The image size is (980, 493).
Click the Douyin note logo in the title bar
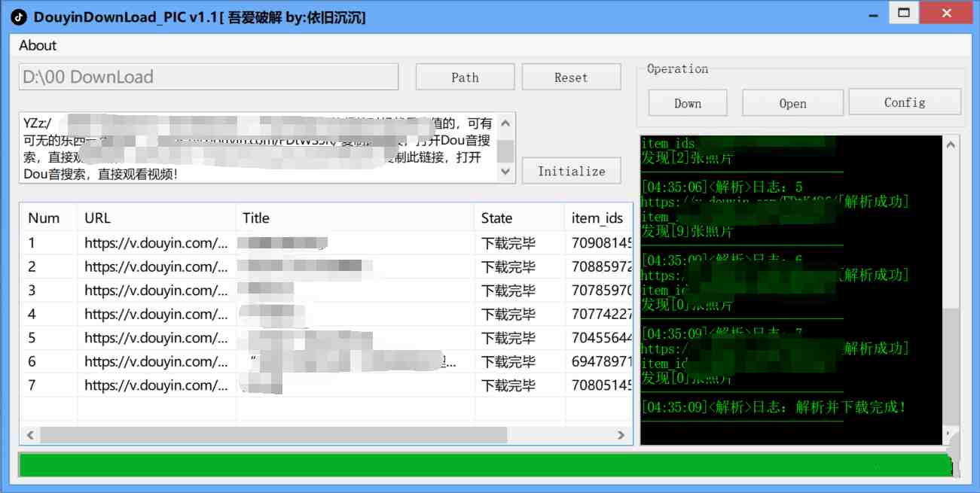pyautogui.click(x=17, y=17)
